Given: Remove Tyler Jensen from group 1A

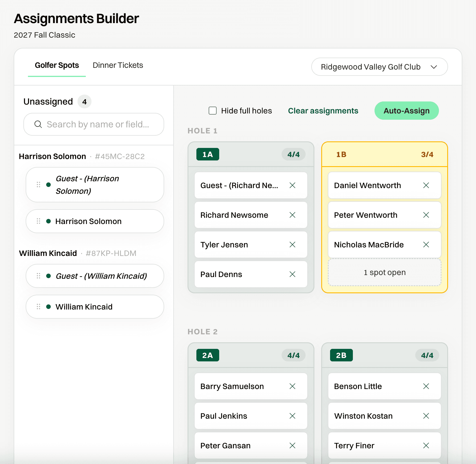Looking at the screenshot, I should point(292,245).
